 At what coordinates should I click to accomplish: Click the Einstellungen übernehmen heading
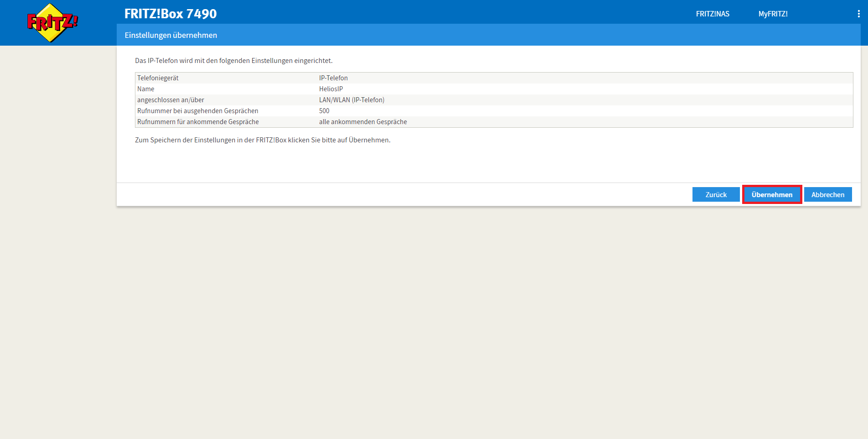pyautogui.click(x=171, y=35)
